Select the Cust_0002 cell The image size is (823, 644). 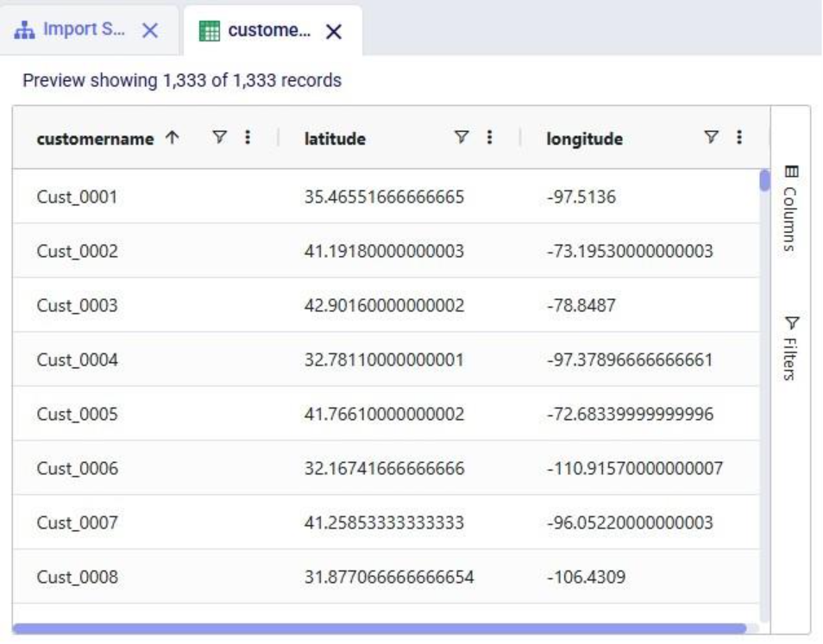click(x=77, y=251)
